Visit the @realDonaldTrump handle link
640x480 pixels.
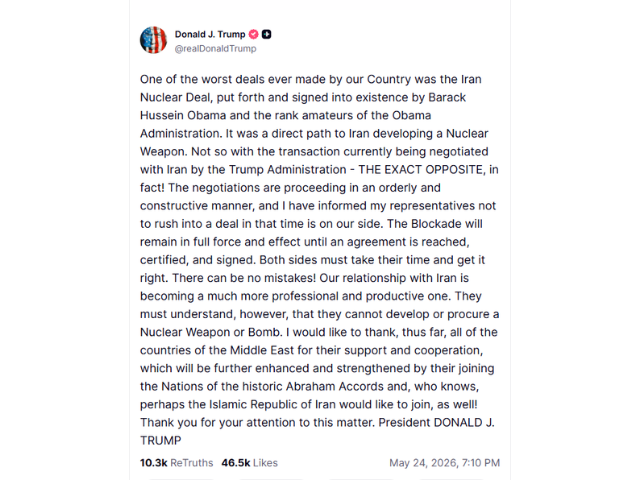[x=216, y=49]
